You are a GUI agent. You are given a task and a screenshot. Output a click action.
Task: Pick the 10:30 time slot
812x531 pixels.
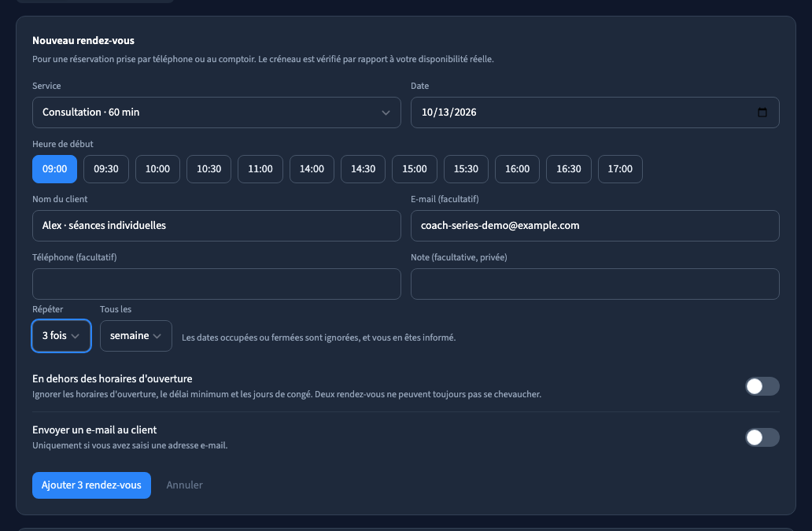pyautogui.click(x=209, y=169)
